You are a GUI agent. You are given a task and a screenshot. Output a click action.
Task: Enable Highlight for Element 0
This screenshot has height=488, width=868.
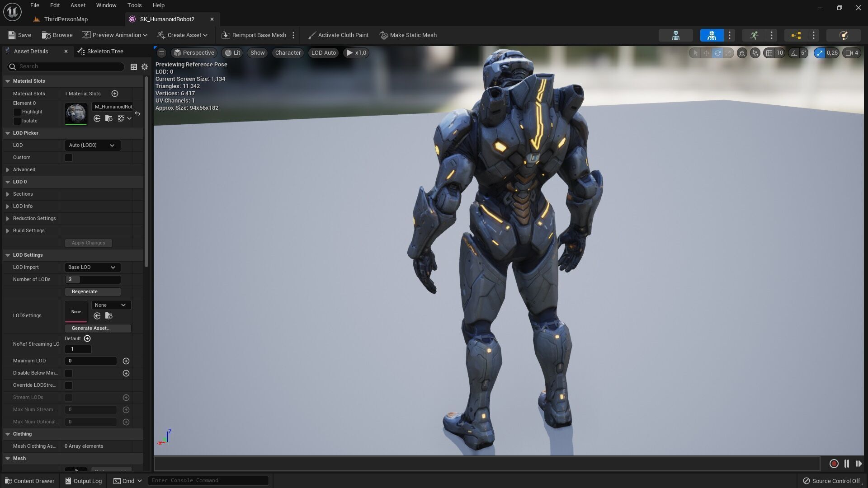(x=17, y=112)
